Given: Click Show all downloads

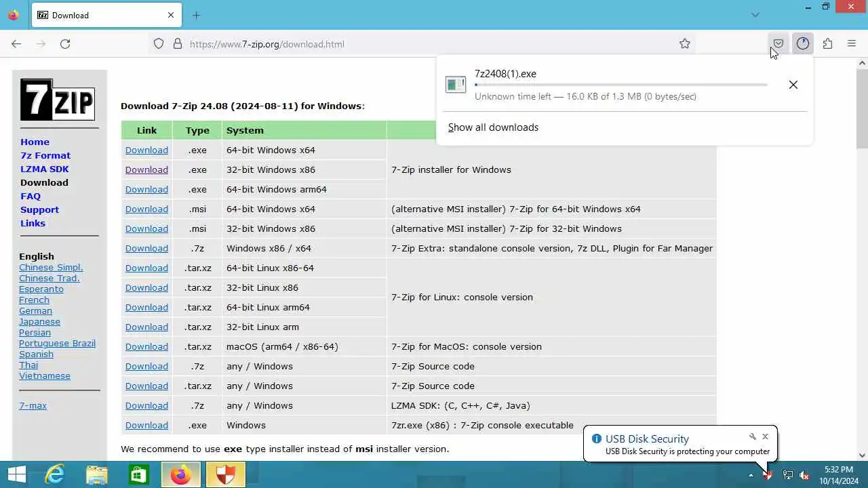Looking at the screenshot, I should click(x=493, y=127).
